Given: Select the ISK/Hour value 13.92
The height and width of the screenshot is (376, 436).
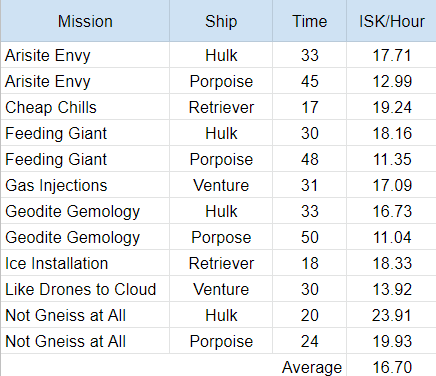Looking at the screenshot, I should click(x=392, y=289).
